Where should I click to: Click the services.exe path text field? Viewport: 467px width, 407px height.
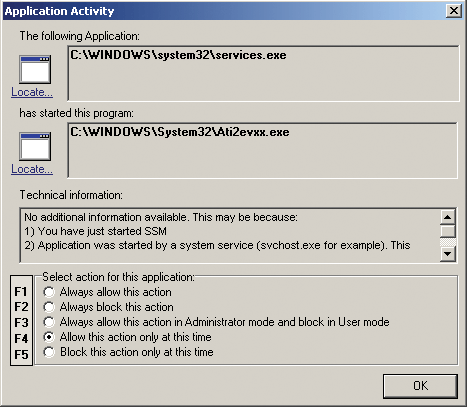pos(263,73)
